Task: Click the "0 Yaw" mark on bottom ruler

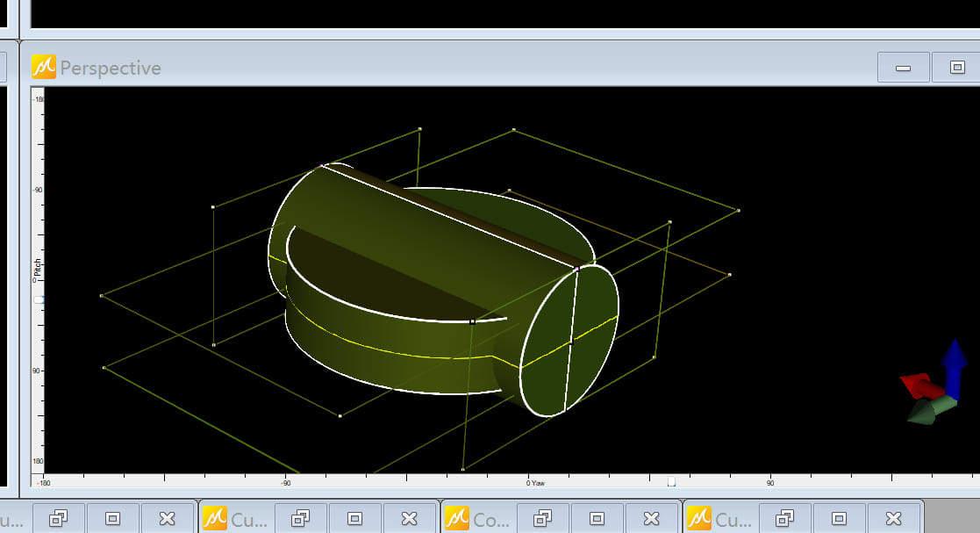Action: [x=535, y=483]
